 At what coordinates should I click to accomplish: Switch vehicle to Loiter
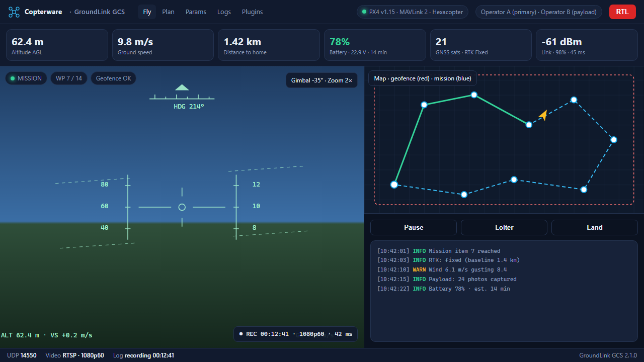(504, 227)
